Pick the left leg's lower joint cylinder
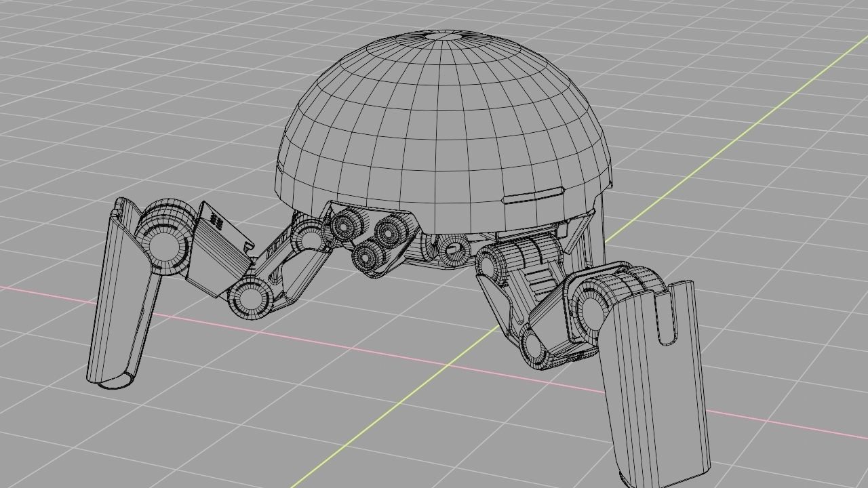Image resolution: width=868 pixels, height=488 pixels. click(250, 297)
